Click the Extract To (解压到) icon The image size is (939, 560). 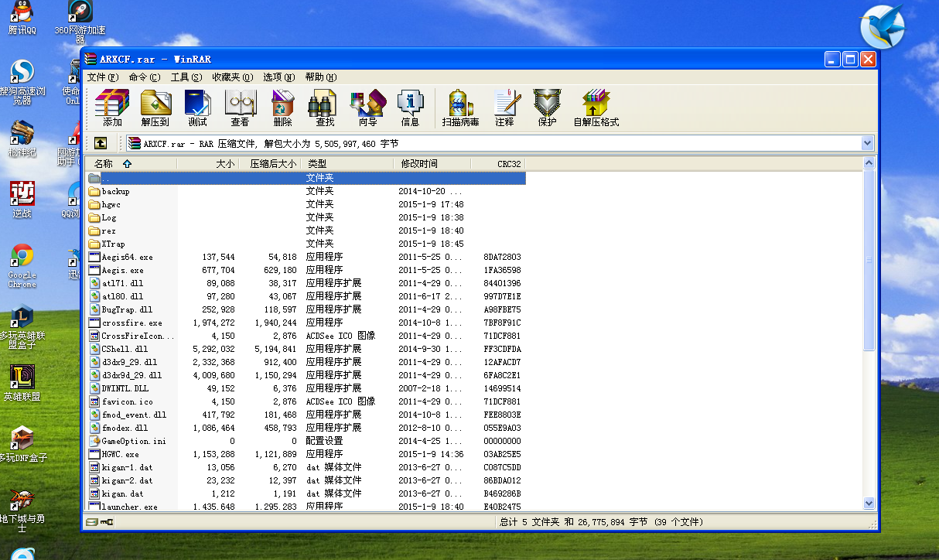pos(155,108)
